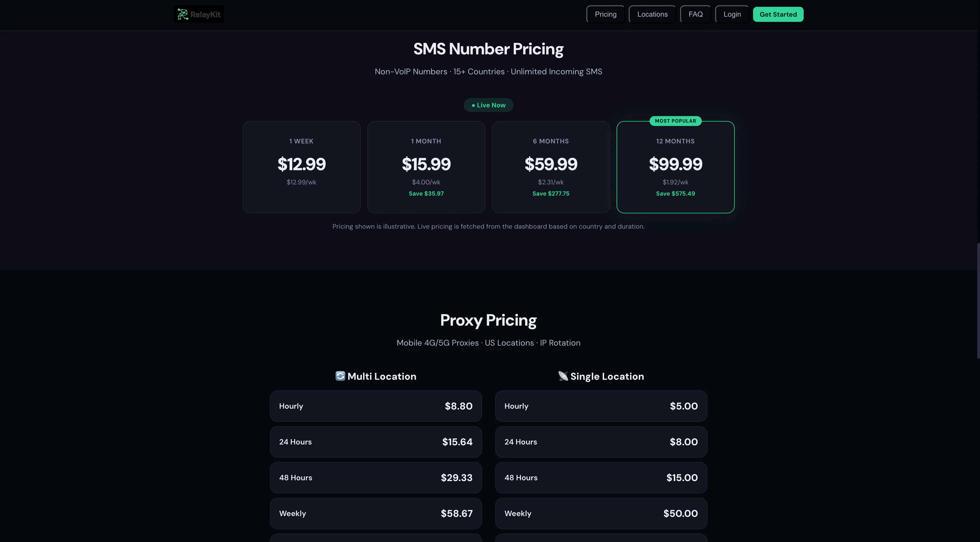Select the 1 Month $15.99 plan card

tap(426, 167)
